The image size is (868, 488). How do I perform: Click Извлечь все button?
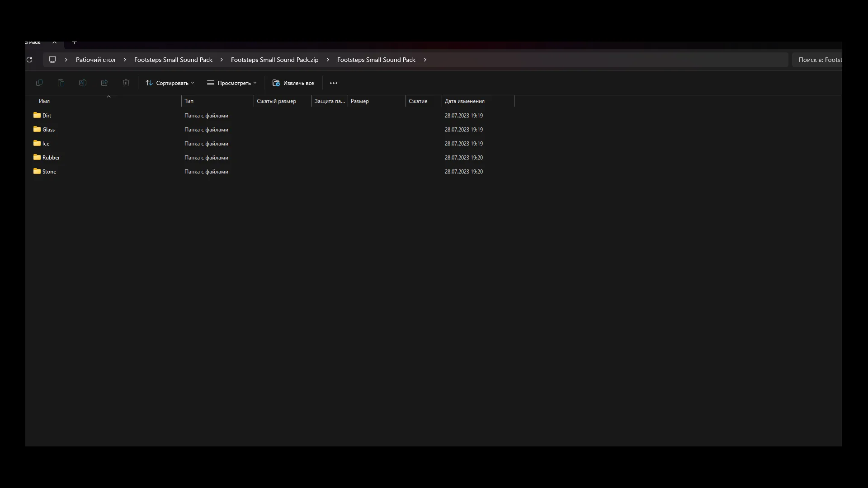click(293, 83)
